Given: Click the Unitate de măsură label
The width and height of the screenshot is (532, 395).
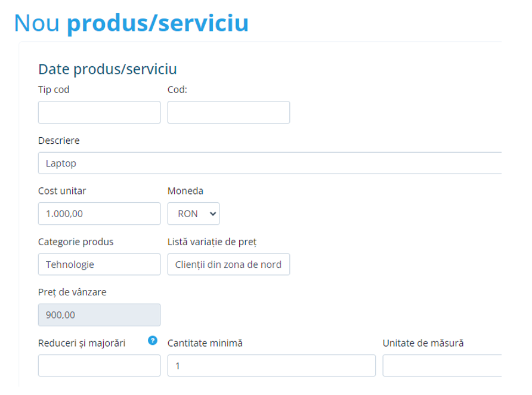Looking at the screenshot, I should click(423, 343).
